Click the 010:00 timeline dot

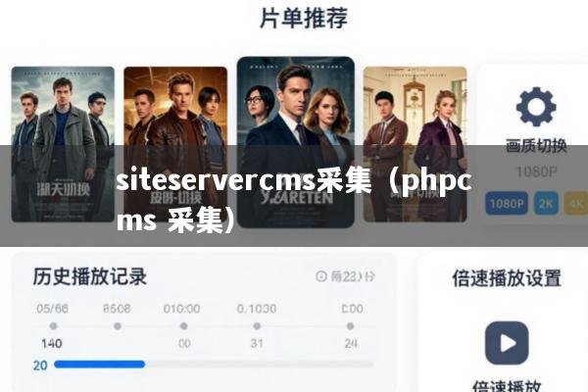[x=184, y=326]
